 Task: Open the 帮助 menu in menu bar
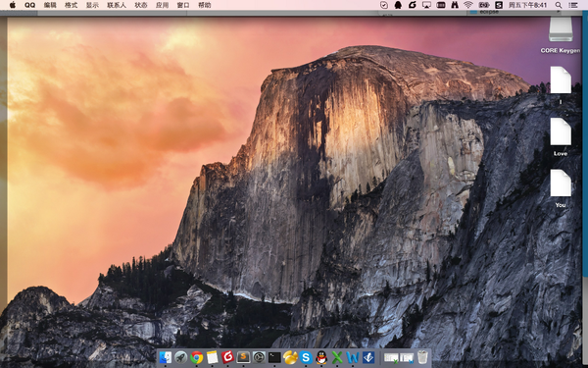tap(205, 5)
